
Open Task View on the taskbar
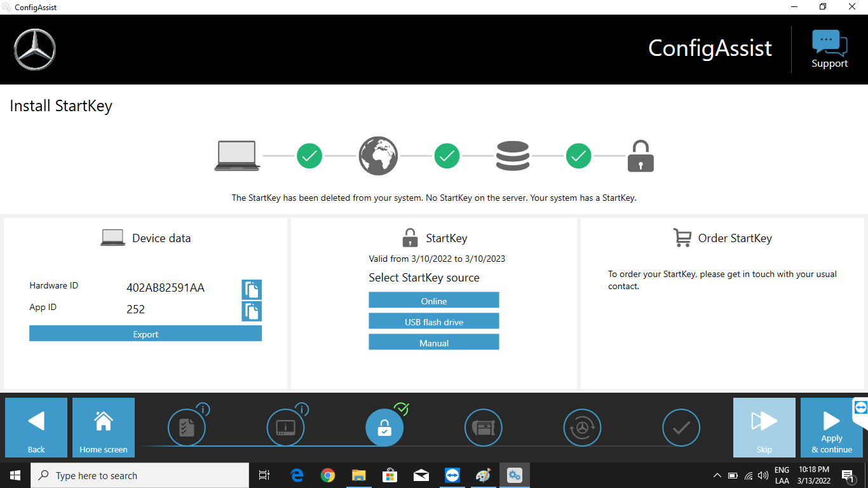click(x=264, y=475)
